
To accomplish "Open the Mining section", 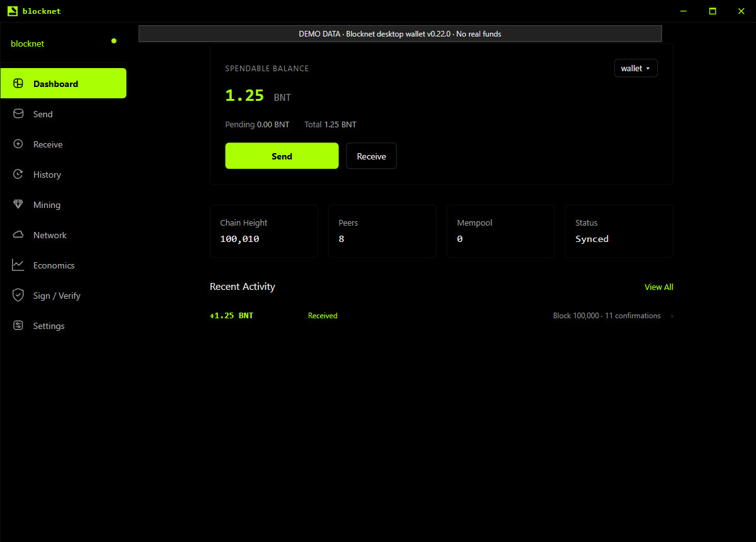I will pyautogui.click(x=63, y=205).
